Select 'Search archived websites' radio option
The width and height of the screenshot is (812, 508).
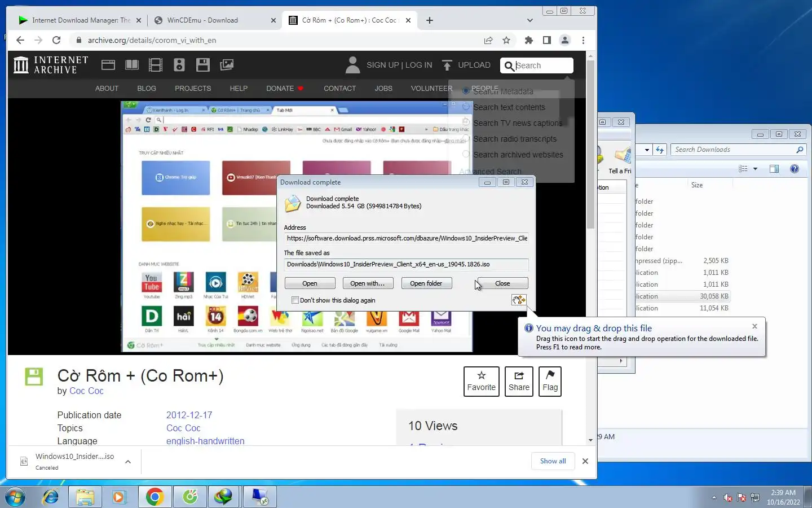(x=466, y=154)
